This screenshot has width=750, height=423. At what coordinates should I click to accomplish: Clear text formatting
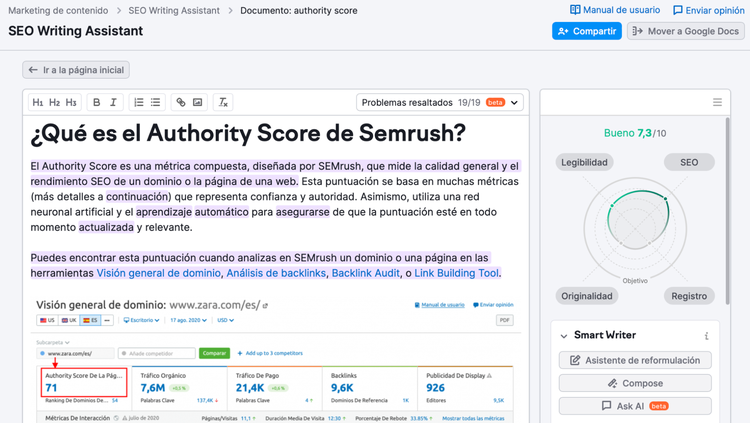223,102
